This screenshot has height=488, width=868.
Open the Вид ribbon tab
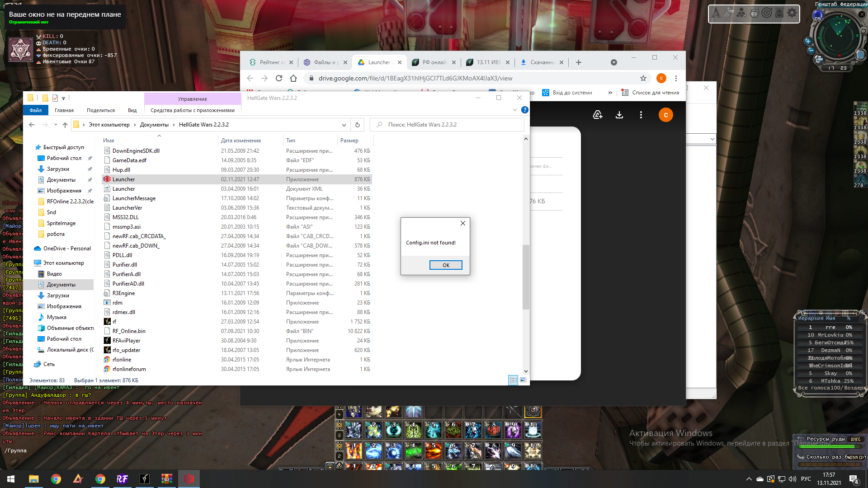tap(132, 110)
